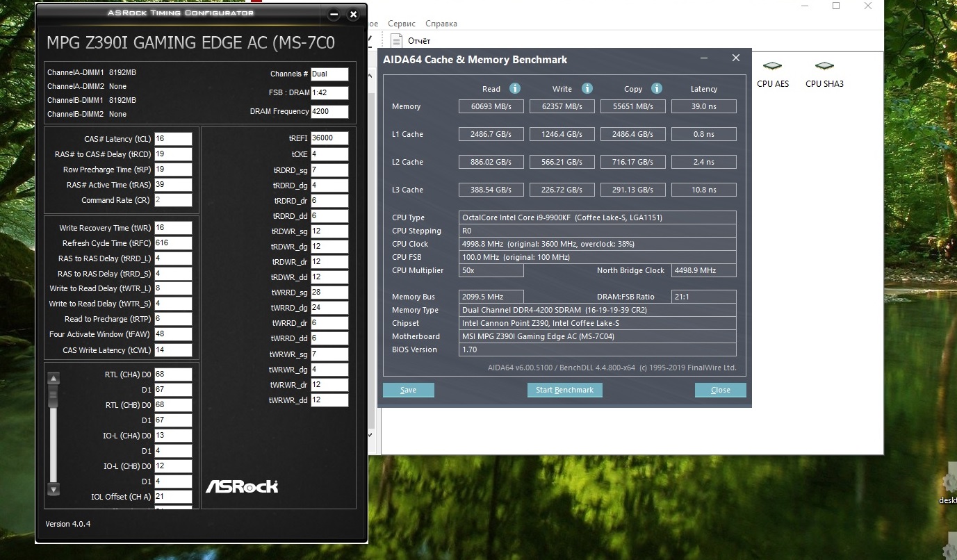This screenshot has width=957, height=560.
Task: Close the Cache & Memory Benchmark dialog with X
Action: tap(736, 58)
